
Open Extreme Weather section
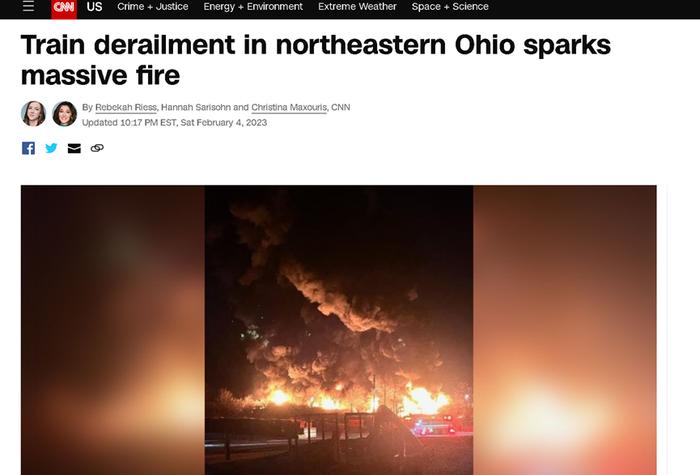(357, 7)
